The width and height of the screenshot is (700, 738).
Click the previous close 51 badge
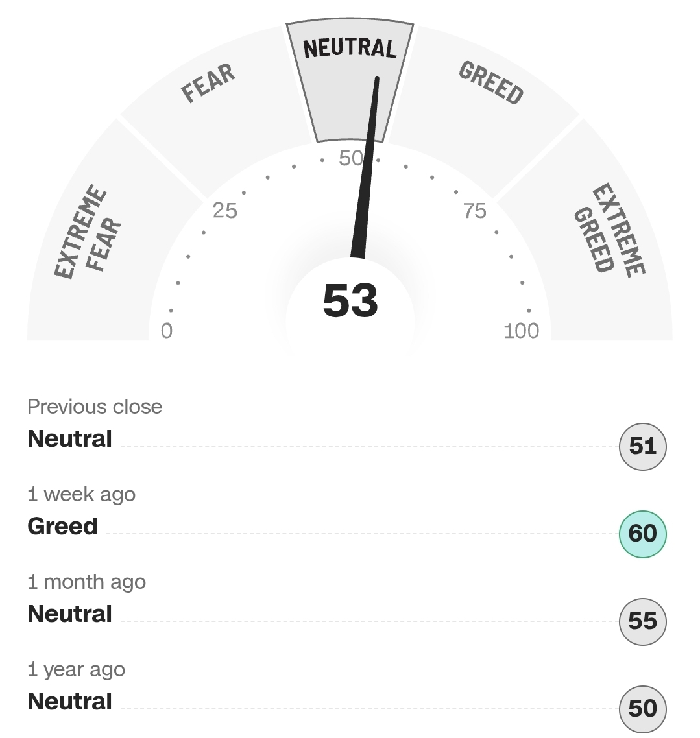point(642,446)
